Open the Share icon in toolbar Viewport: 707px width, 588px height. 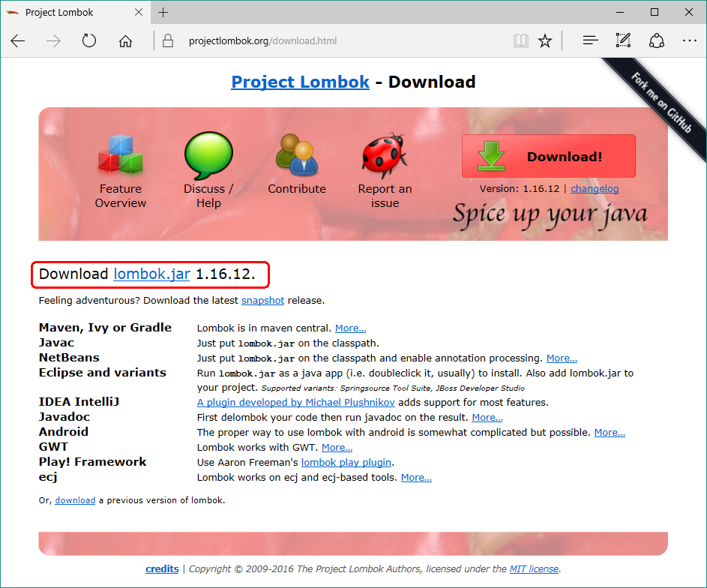coord(657,40)
